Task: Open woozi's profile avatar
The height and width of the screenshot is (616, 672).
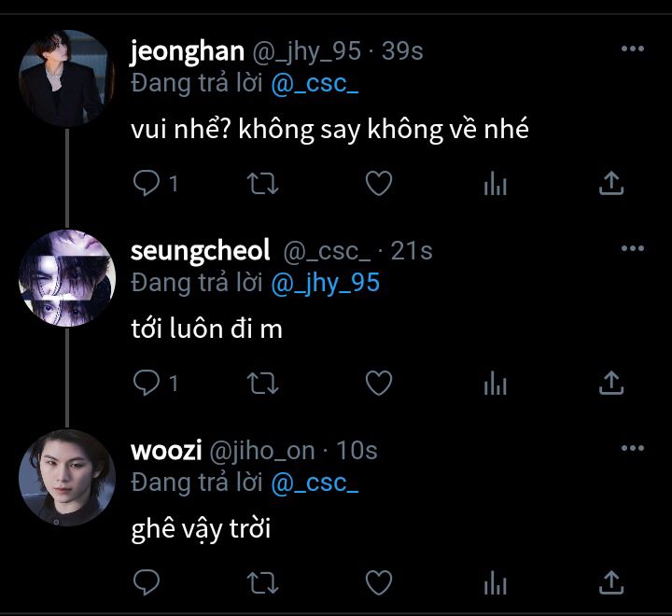Action: (x=67, y=478)
